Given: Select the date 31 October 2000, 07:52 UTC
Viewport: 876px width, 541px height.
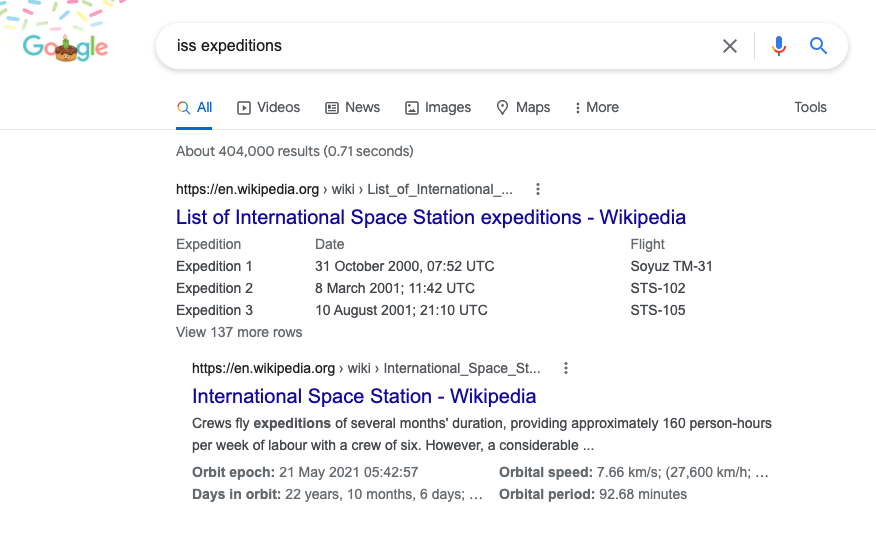Looking at the screenshot, I should point(404,266).
